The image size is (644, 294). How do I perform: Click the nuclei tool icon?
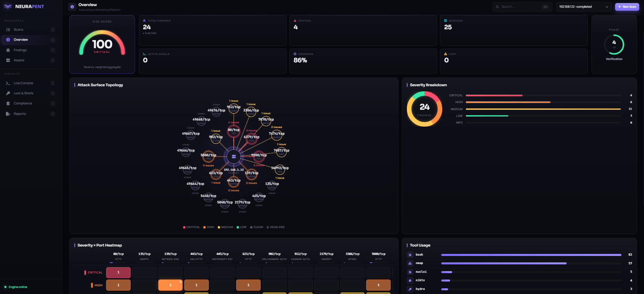(410, 272)
